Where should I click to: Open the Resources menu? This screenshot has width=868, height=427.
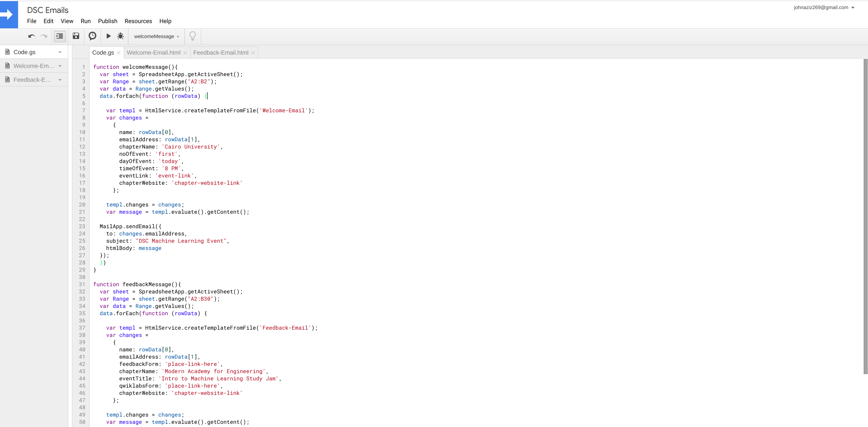tap(138, 21)
